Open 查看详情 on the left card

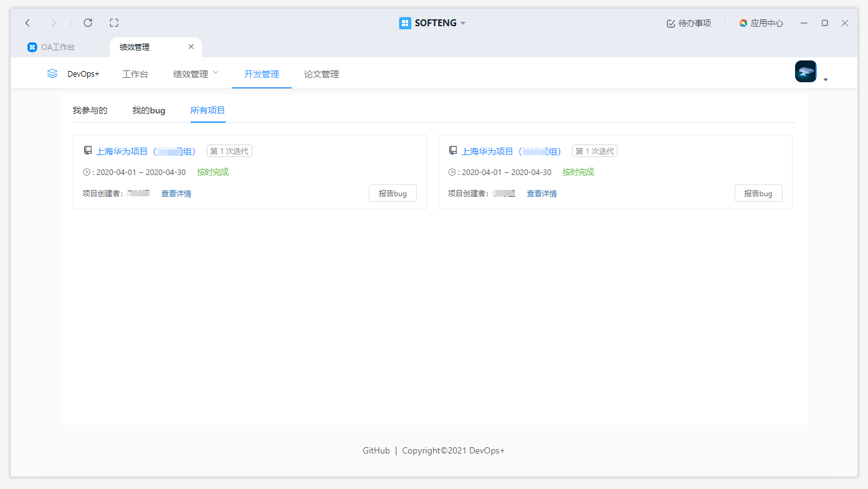pyautogui.click(x=176, y=194)
